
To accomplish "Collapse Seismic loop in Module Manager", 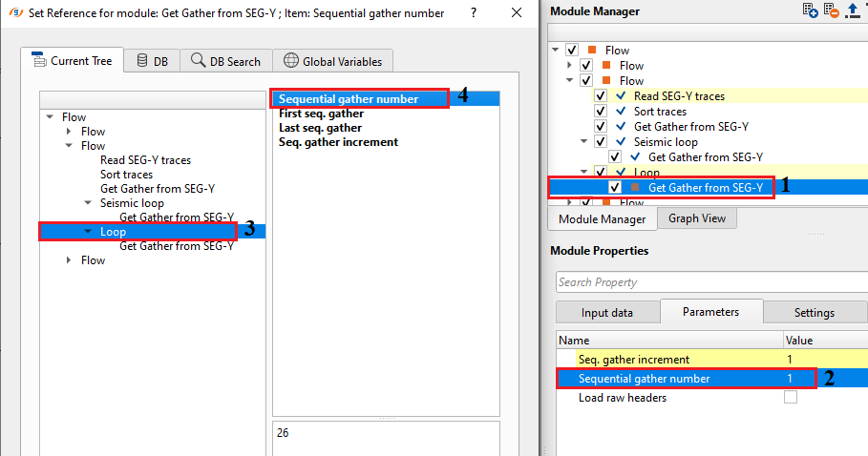I will click(x=584, y=141).
